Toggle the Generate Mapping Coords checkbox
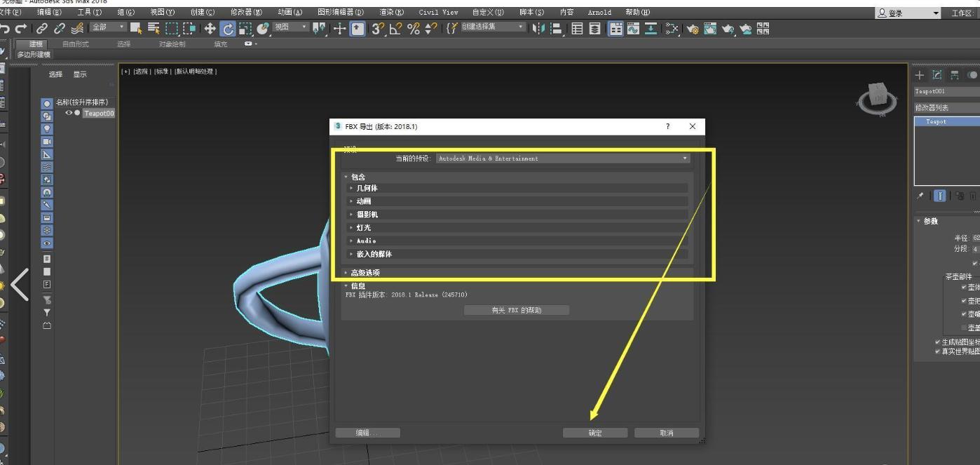 pyautogui.click(x=938, y=342)
